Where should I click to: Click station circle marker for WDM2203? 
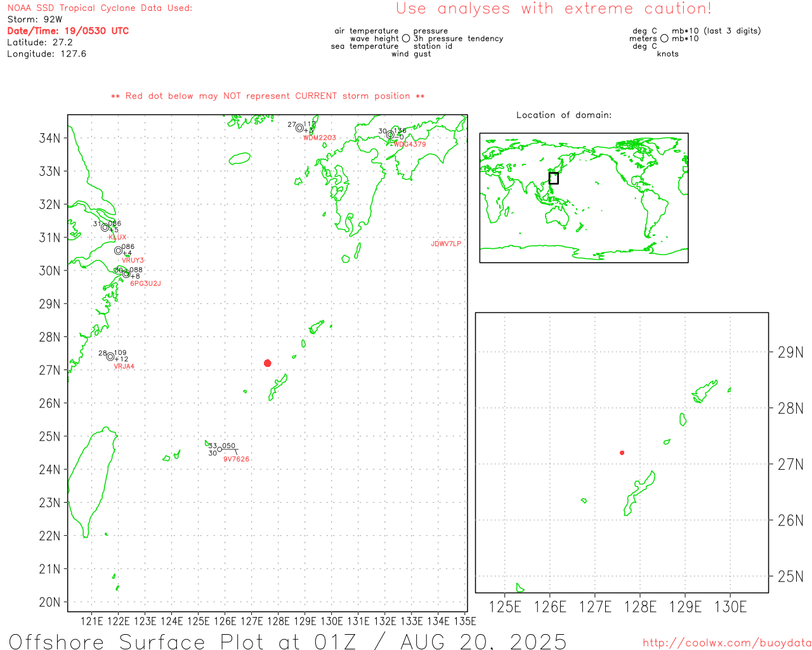click(299, 128)
